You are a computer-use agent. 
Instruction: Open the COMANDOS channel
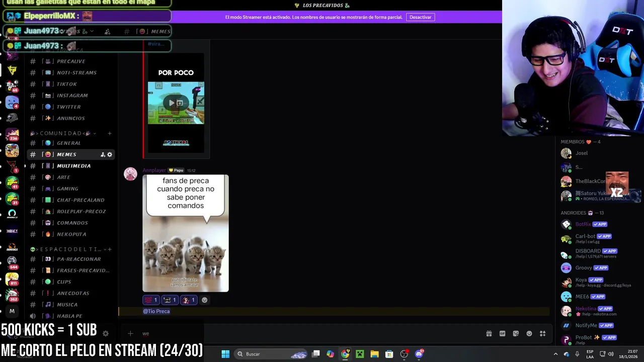pyautogui.click(x=71, y=223)
